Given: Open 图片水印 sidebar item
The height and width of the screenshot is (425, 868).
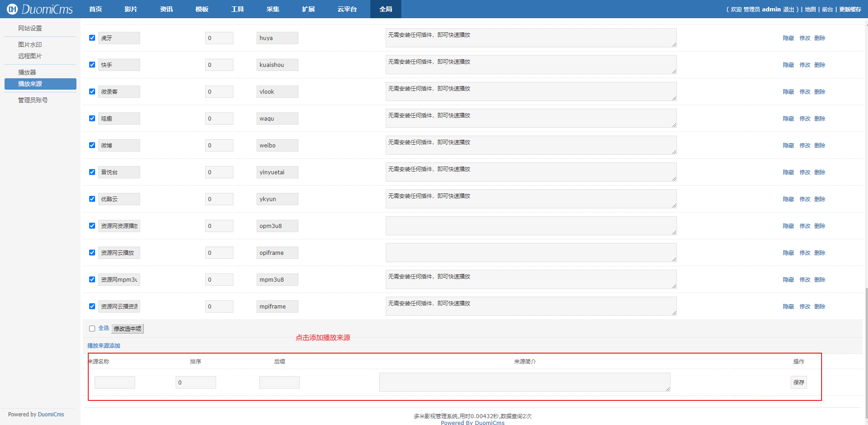Looking at the screenshot, I should [x=30, y=45].
